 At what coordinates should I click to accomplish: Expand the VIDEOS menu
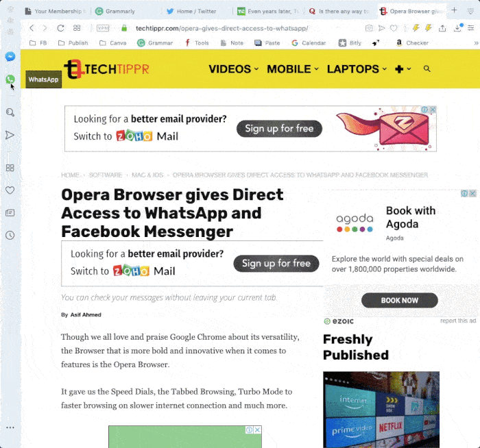click(234, 69)
